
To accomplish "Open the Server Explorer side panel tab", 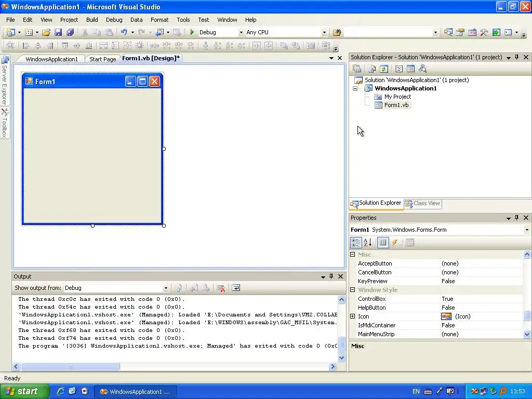I will pos(5,81).
